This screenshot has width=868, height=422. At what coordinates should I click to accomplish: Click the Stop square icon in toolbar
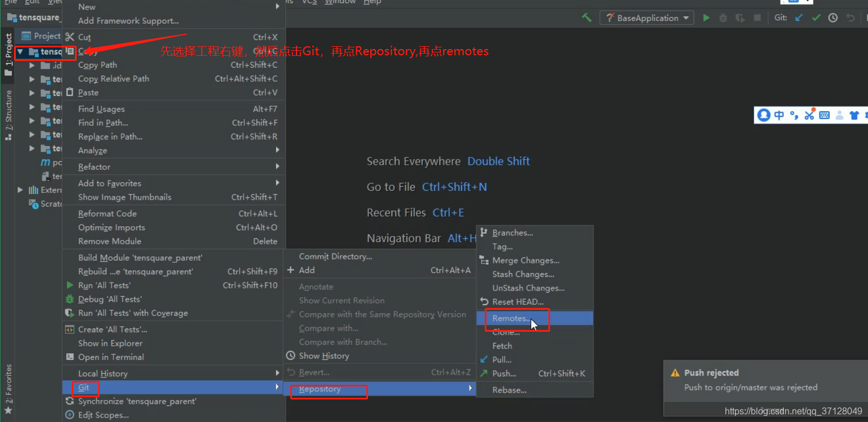758,18
